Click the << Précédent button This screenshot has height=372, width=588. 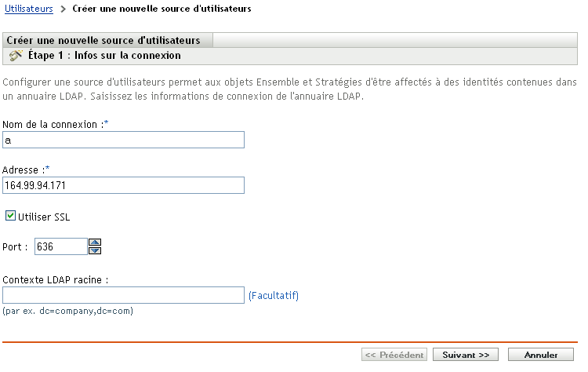point(394,355)
